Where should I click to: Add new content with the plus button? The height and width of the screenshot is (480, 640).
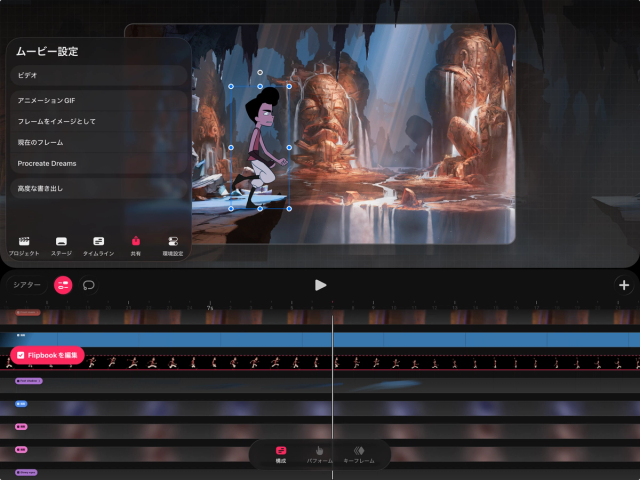click(x=624, y=285)
